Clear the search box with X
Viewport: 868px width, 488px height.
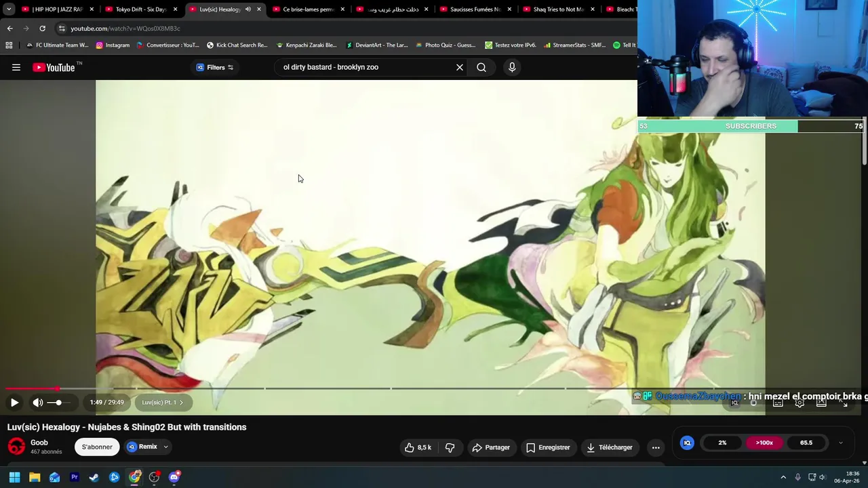460,67
